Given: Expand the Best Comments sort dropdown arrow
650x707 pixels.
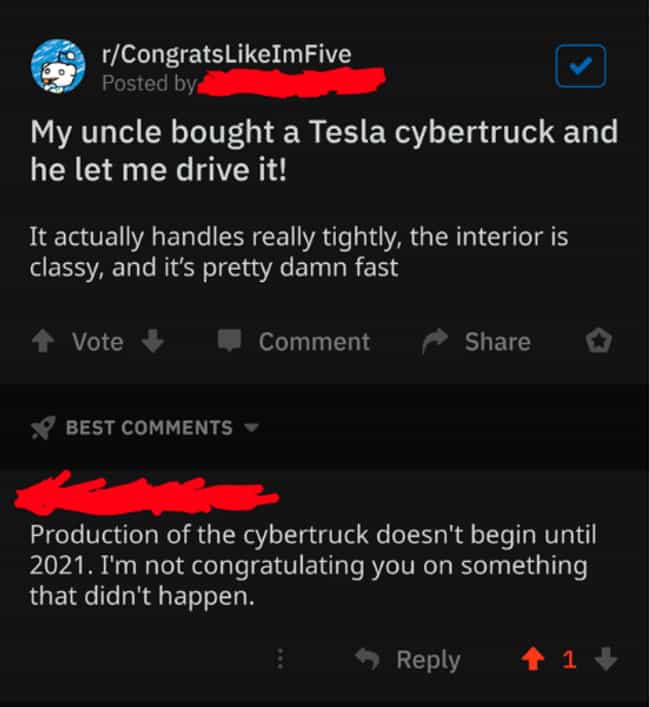Looking at the screenshot, I should coord(251,427).
